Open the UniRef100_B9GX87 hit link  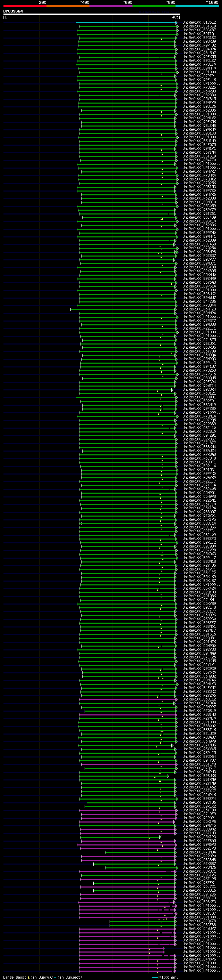[199, 30]
